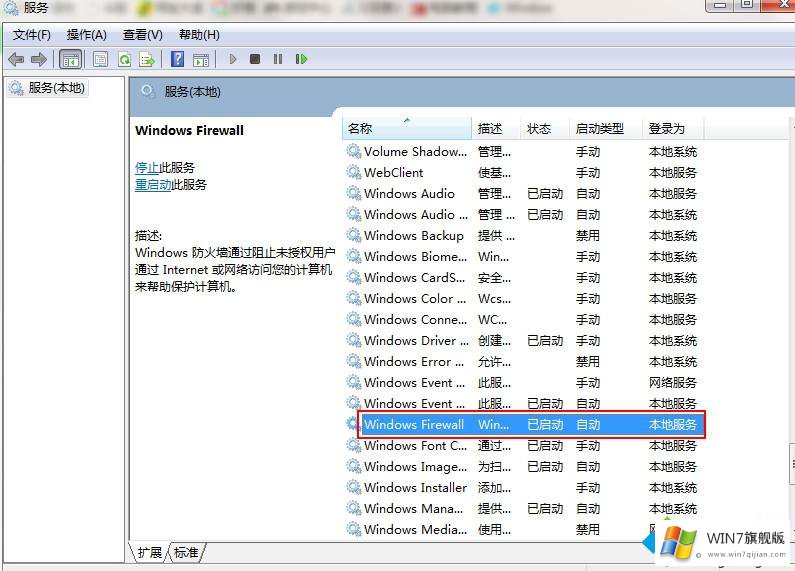
Task: Select the Windows Installer service row
Action: [523, 488]
